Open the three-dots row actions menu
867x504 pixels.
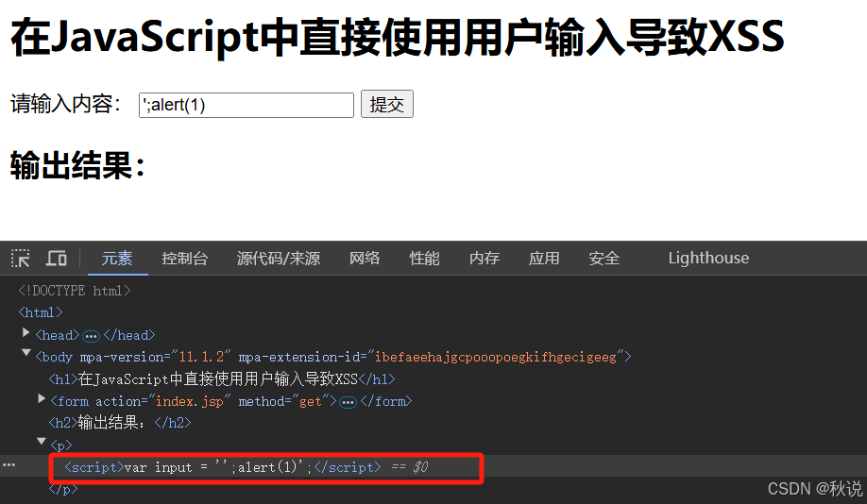pos(8,465)
